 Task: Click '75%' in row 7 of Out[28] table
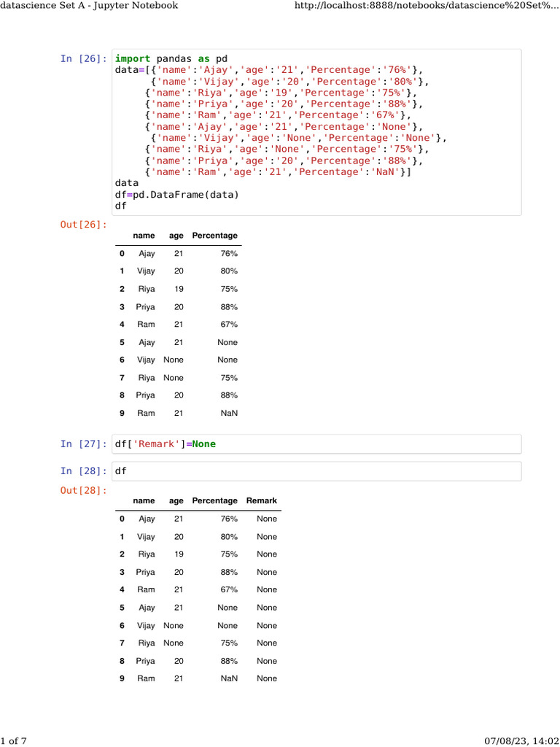[x=229, y=643]
